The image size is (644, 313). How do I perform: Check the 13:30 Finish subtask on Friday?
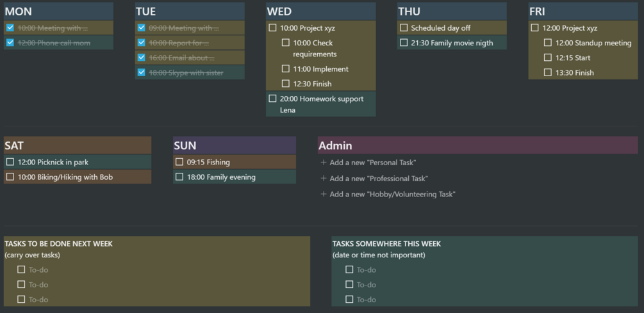548,72
